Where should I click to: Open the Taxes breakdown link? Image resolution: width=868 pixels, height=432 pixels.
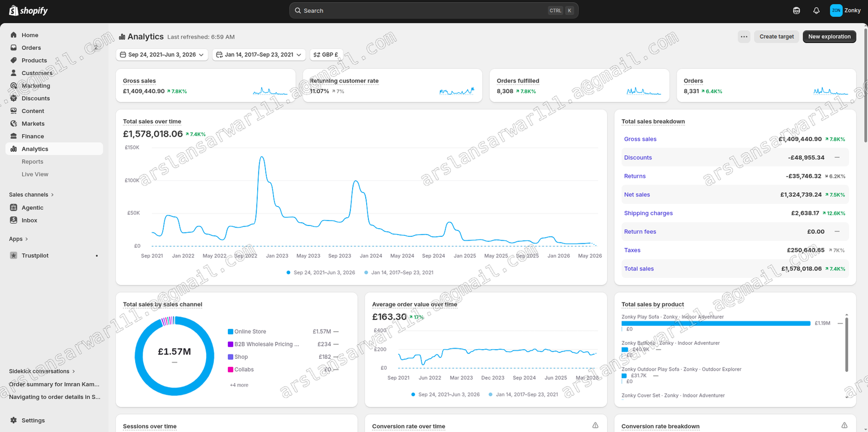tap(632, 250)
